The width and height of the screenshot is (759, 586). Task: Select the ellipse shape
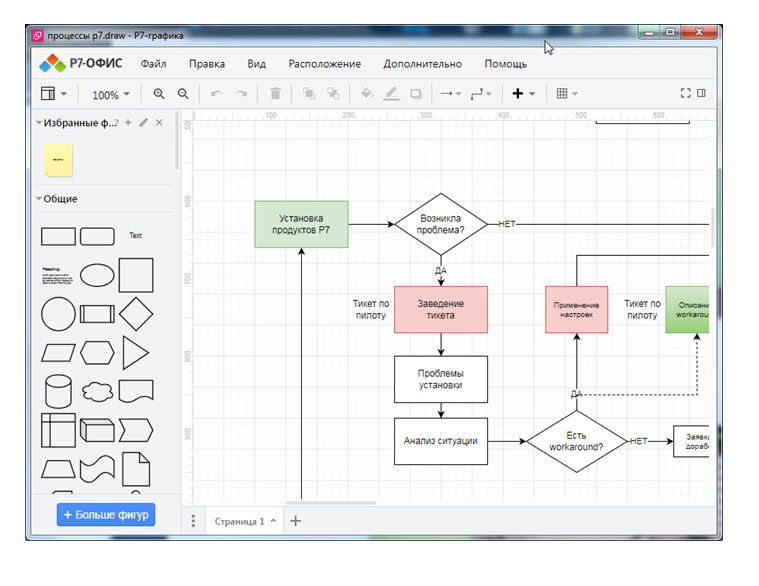pyautogui.click(x=97, y=275)
